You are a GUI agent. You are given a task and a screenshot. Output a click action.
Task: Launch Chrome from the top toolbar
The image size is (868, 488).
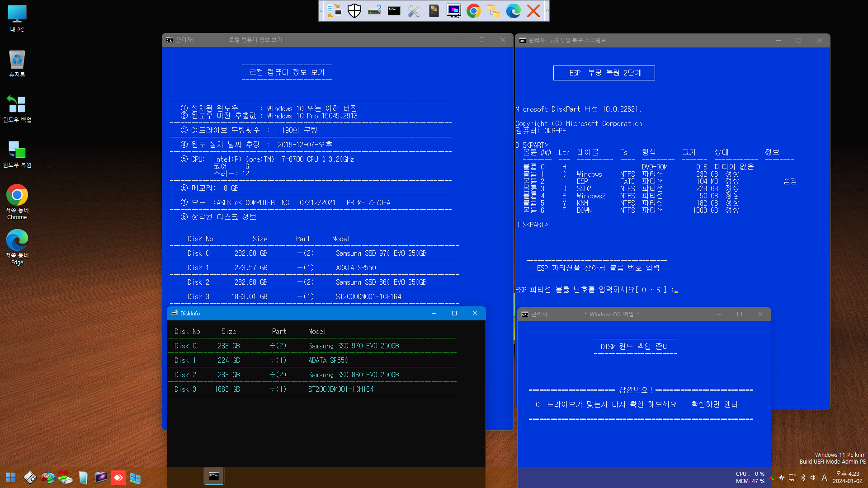click(x=474, y=11)
